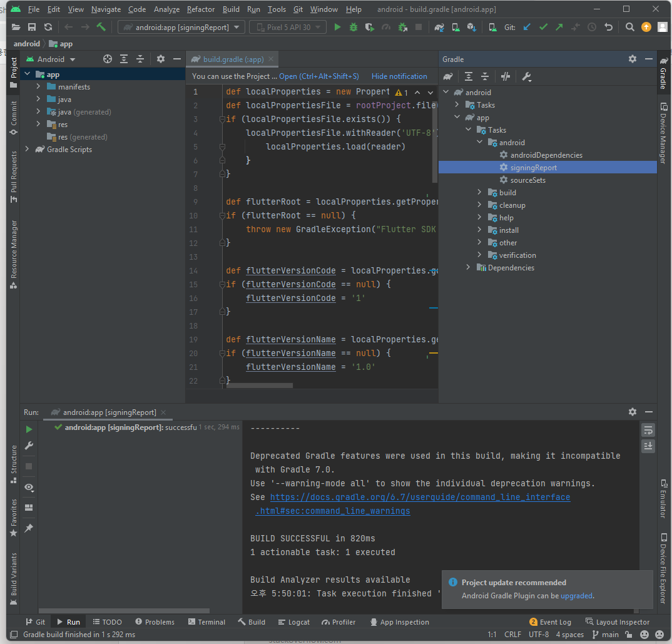Click Gradle panel gear options

[x=633, y=59]
